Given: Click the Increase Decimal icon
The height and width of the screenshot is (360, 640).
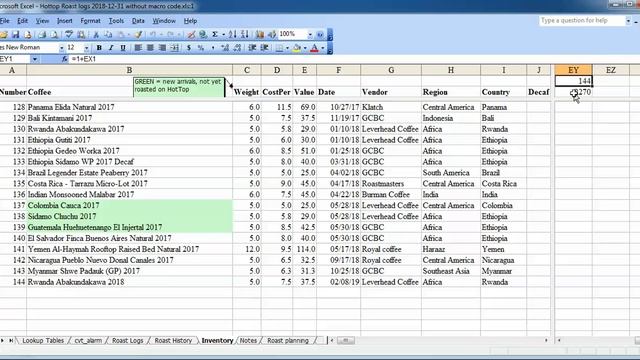Looking at the screenshot, I should [x=224, y=48].
